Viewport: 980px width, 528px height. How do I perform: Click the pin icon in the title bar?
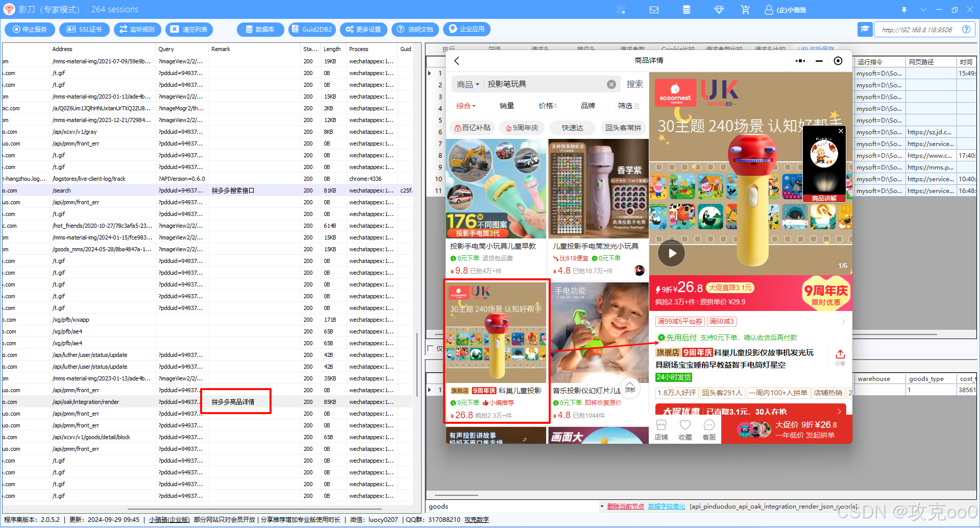click(x=904, y=10)
